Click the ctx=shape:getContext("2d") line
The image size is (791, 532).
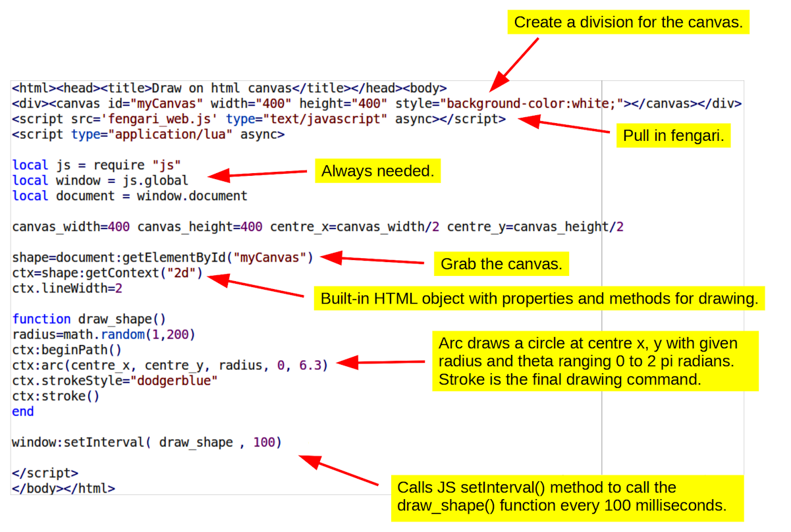[x=108, y=273]
